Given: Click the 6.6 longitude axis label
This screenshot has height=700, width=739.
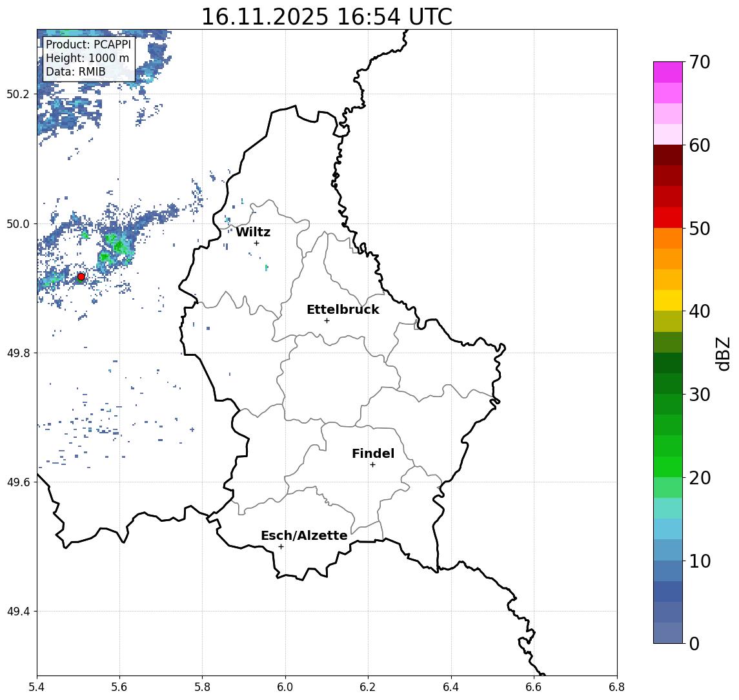Looking at the screenshot, I should pyautogui.click(x=534, y=687).
